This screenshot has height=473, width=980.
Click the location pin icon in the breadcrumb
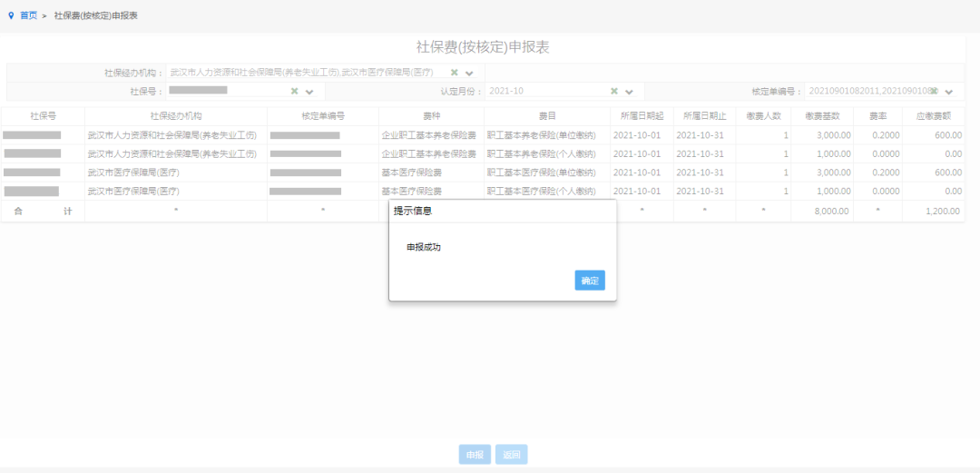click(11, 15)
